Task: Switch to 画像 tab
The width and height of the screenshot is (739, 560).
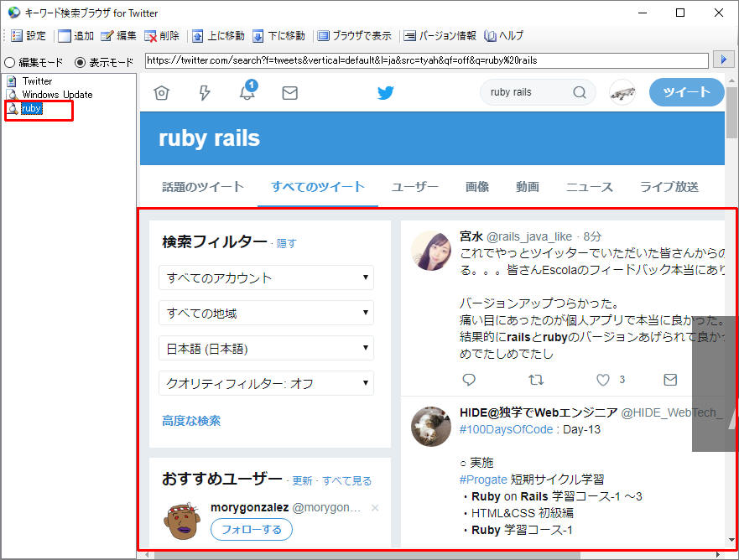Action: pyautogui.click(x=477, y=187)
